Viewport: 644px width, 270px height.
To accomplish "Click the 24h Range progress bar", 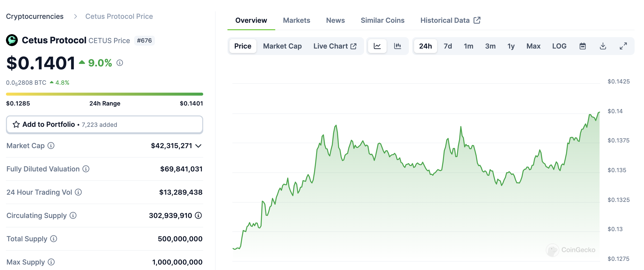I will (104, 94).
